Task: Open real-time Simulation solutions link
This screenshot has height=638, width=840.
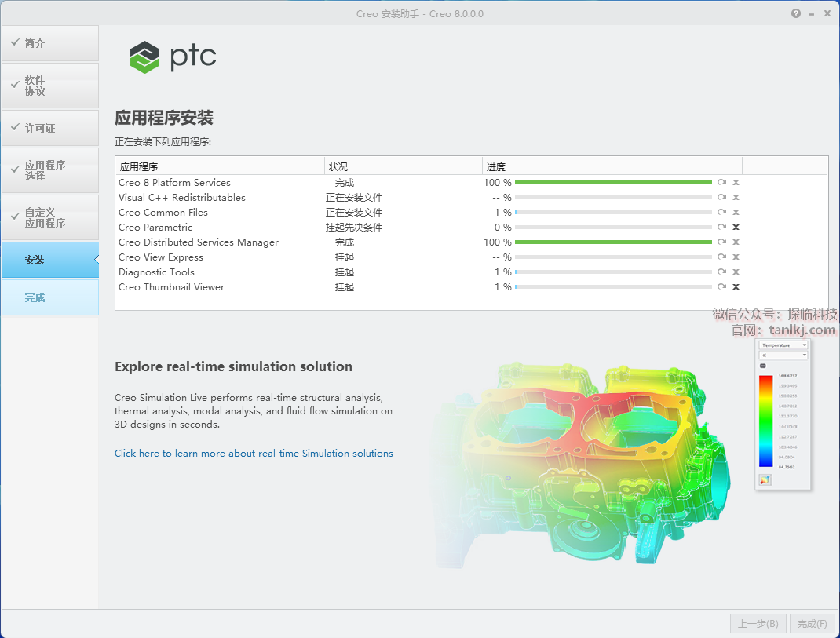Action: [254, 453]
